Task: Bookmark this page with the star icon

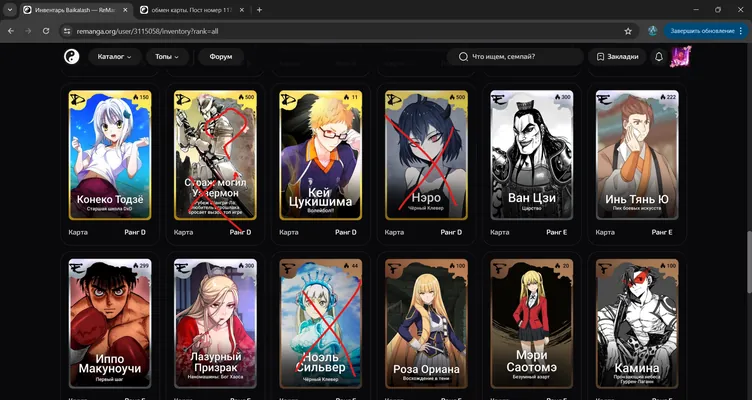Action: (x=628, y=31)
